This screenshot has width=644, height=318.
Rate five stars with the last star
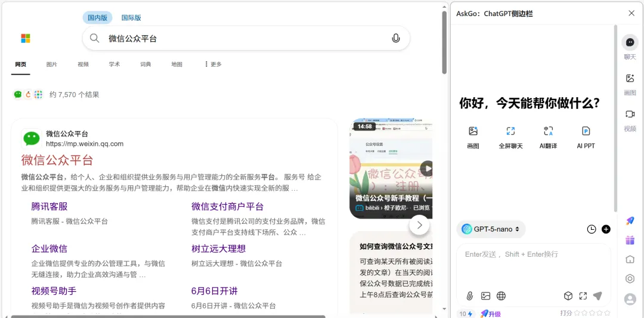pyautogui.click(x=606, y=313)
